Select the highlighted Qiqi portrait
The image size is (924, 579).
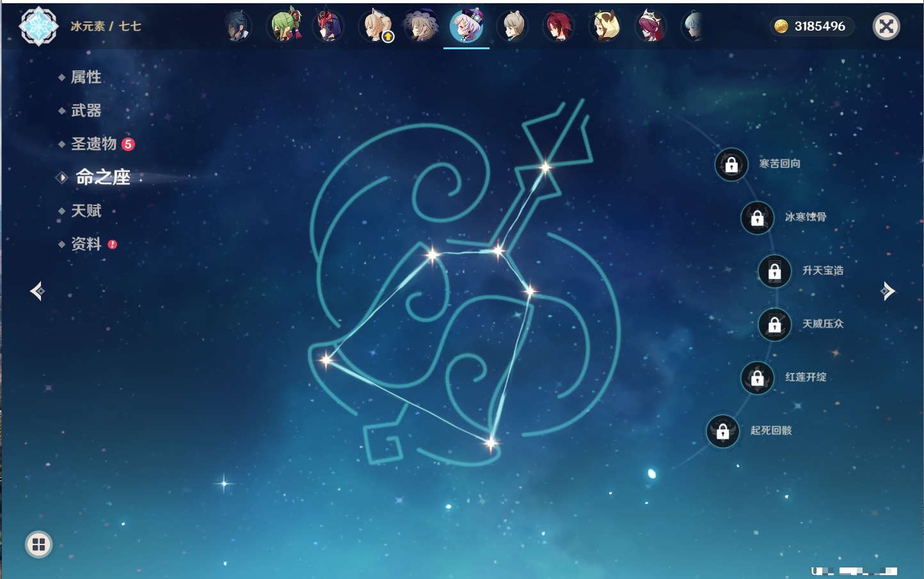467,26
